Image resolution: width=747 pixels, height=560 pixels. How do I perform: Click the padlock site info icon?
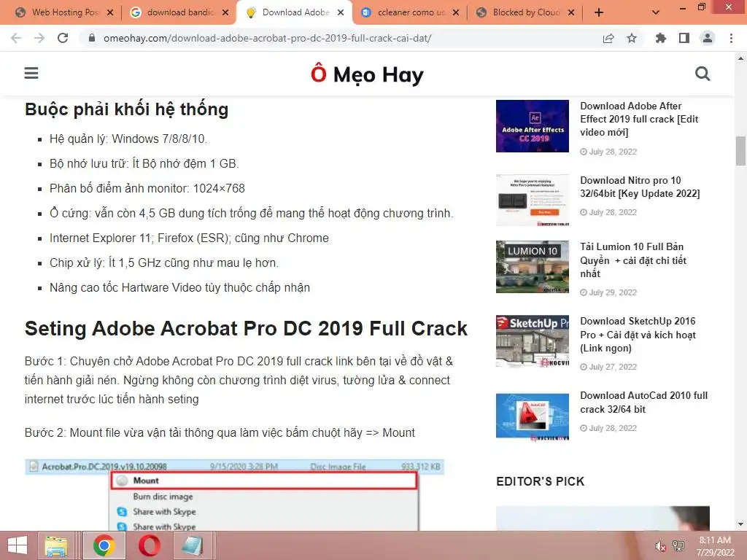coord(92,38)
